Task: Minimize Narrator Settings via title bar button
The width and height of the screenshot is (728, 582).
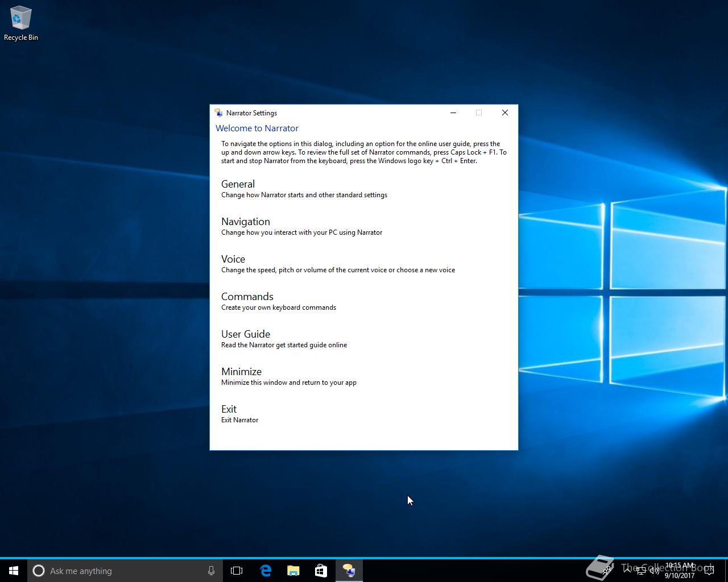Action: tap(453, 113)
